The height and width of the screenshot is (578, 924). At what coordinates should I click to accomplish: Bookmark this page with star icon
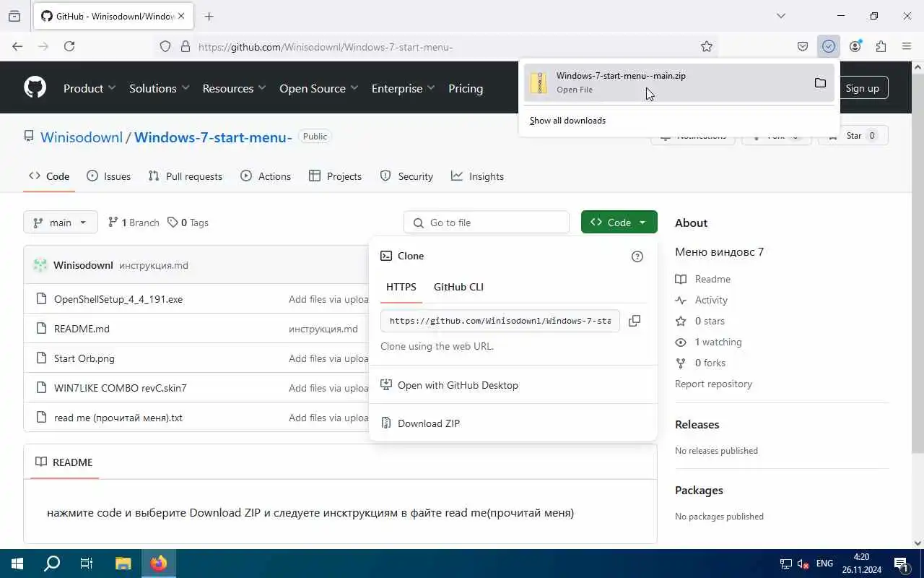coord(707,46)
